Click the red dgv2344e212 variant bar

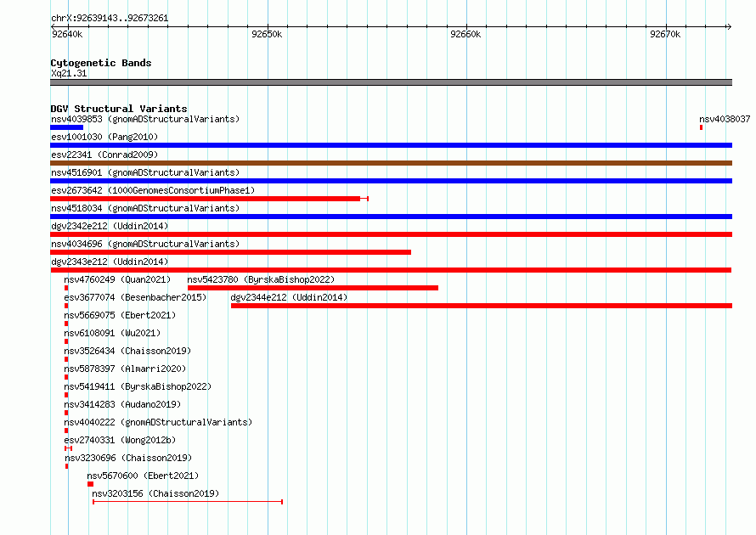click(x=482, y=306)
